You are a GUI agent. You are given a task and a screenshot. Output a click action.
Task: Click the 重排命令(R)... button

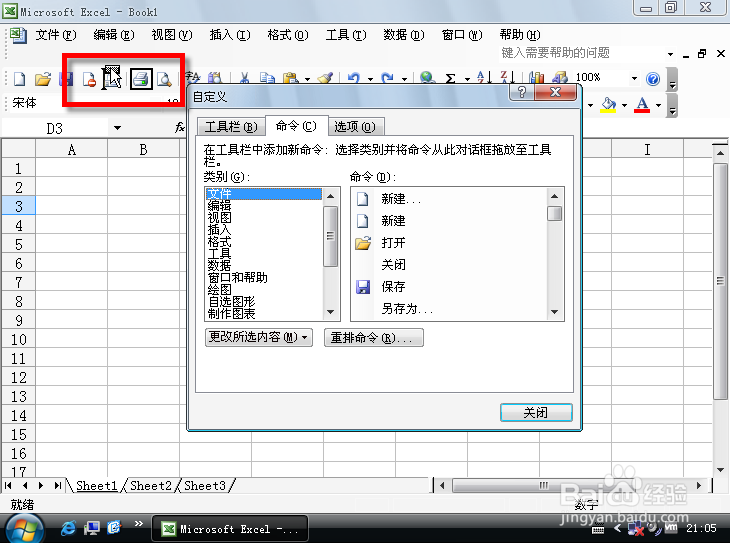(373, 338)
